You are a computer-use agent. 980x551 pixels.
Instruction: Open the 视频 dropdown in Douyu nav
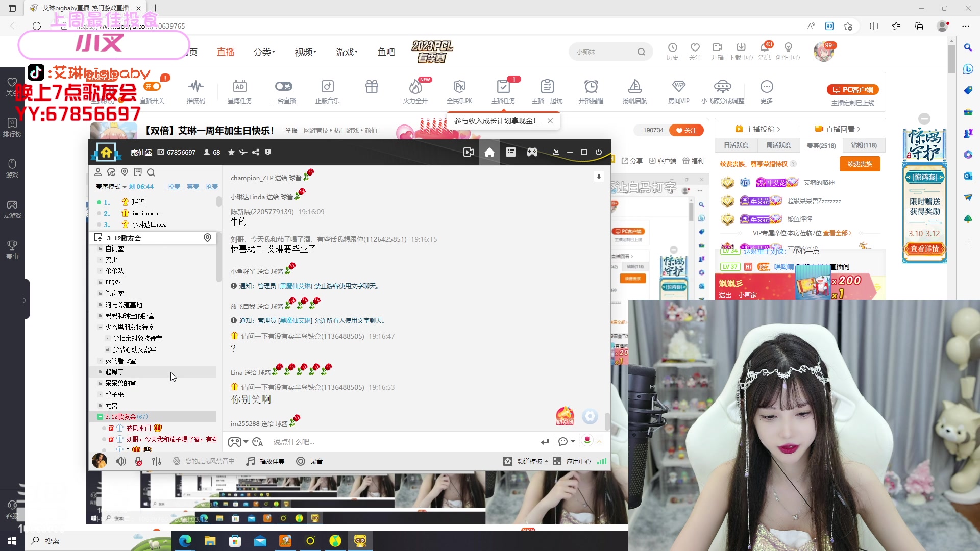[306, 52]
